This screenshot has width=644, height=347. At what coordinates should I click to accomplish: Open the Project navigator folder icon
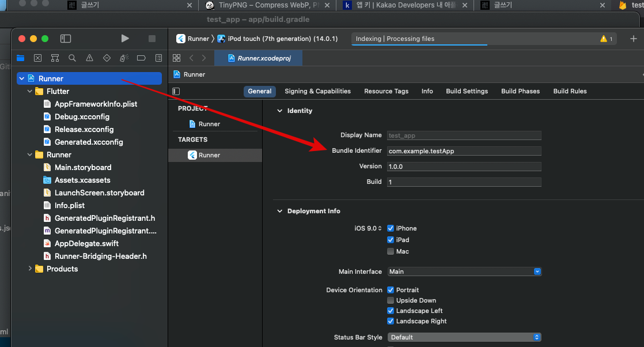click(21, 58)
